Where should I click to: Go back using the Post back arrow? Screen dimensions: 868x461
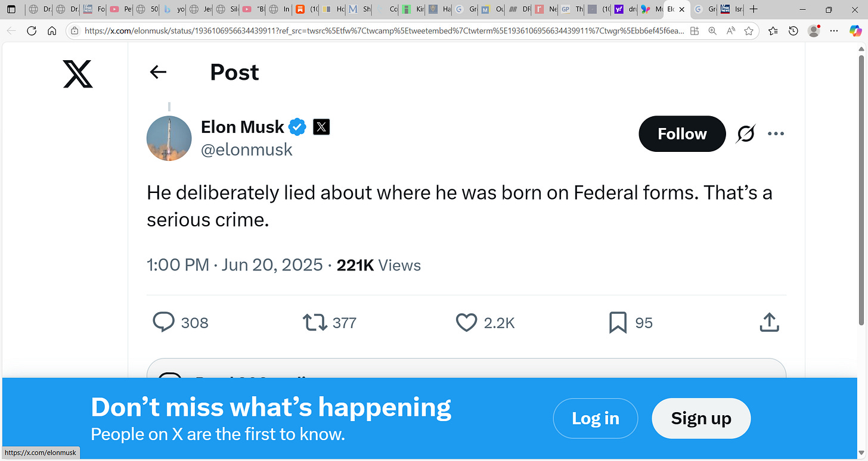[158, 72]
